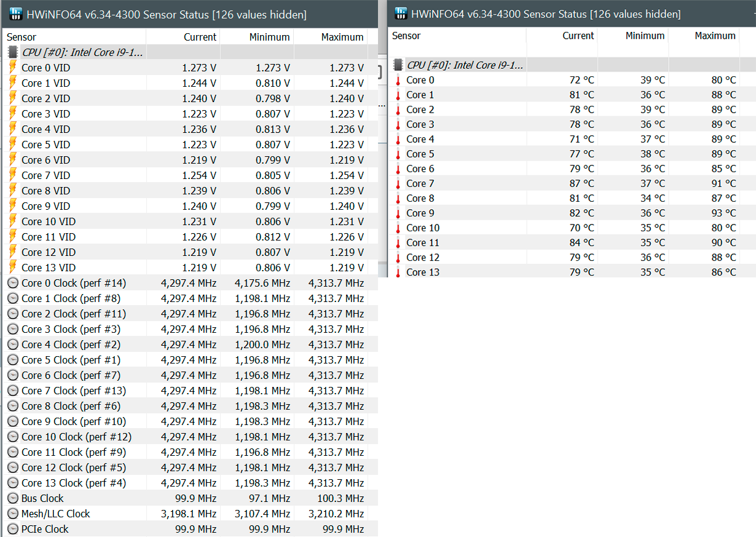
Task: Select the Core 1 VID row
Action: coord(190,83)
